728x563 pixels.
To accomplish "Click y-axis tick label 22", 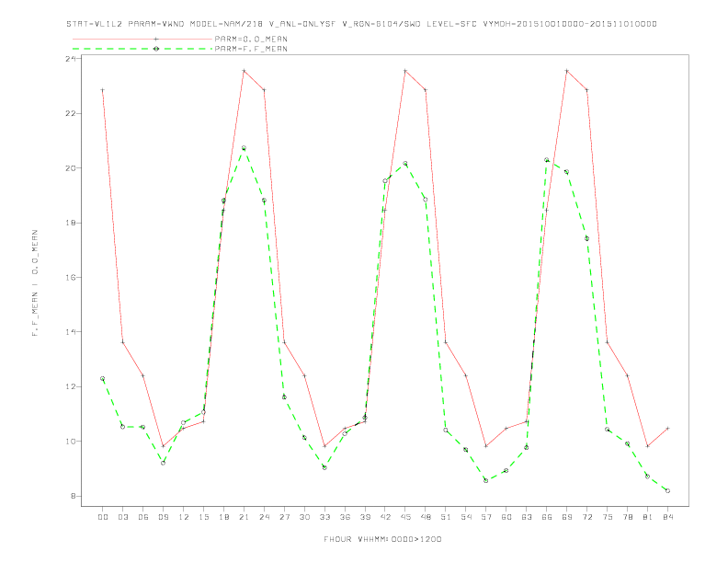I will point(71,113).
